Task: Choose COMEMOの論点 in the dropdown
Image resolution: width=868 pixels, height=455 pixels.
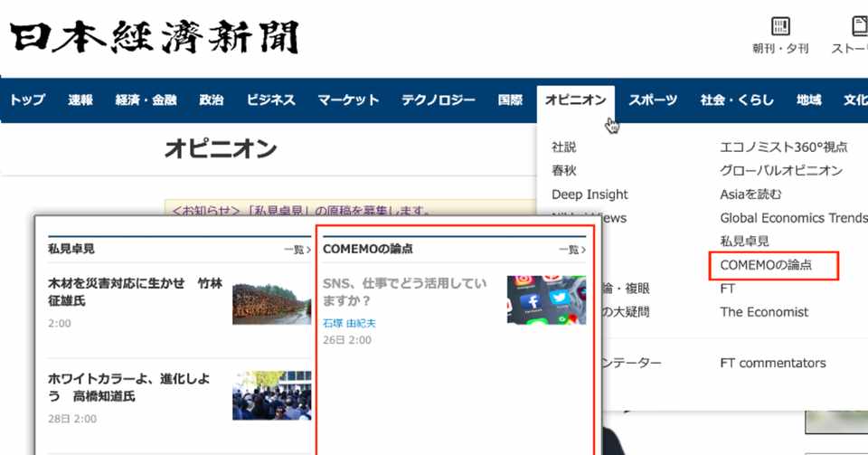Action: (x=766, y=265)
